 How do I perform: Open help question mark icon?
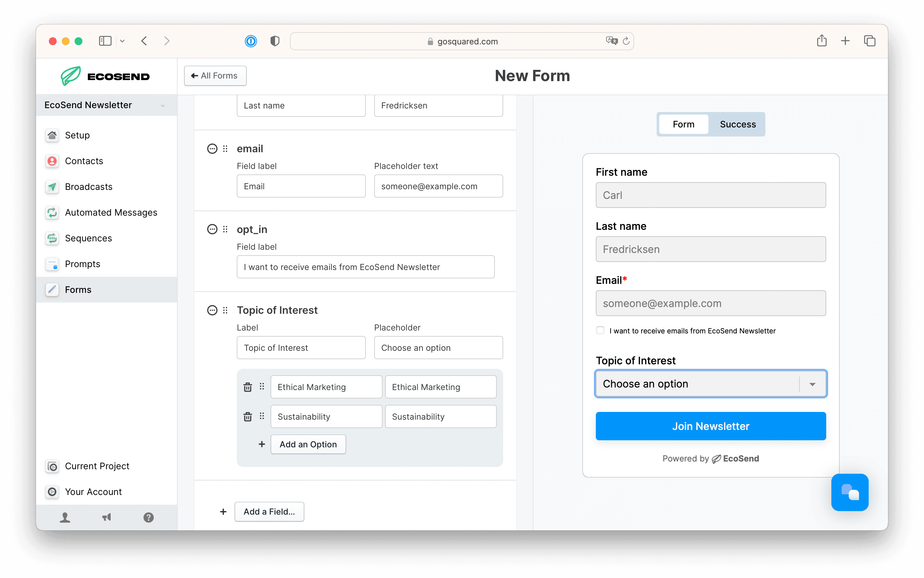click(x=148, y=517)
